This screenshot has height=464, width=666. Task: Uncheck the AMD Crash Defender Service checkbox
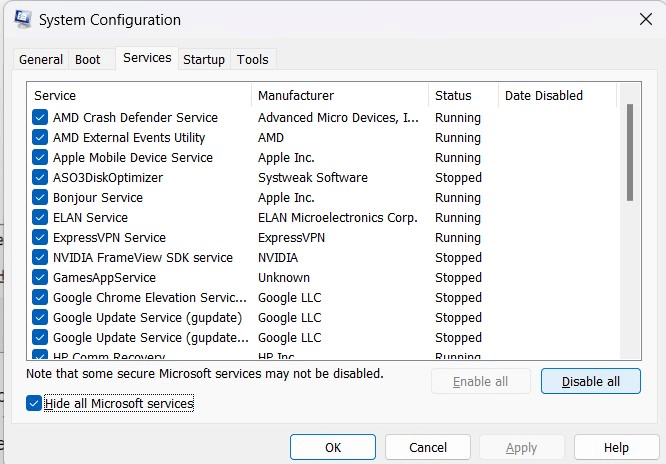click(x=40, y=118)
